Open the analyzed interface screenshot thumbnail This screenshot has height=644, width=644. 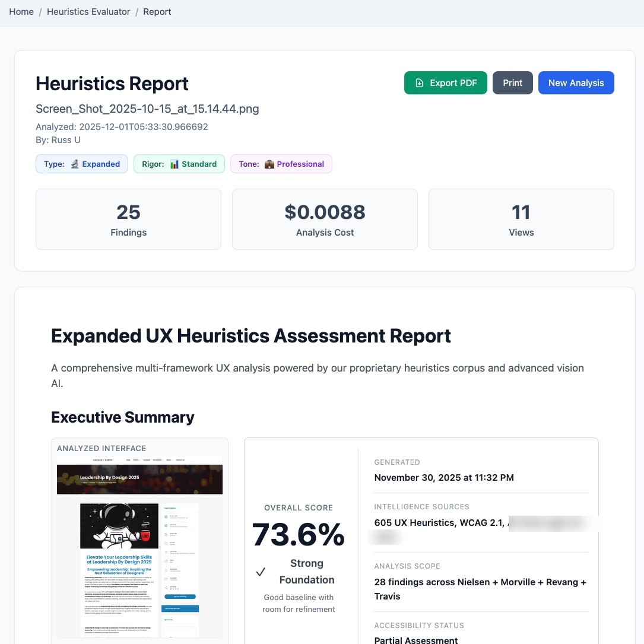[139, 547]
